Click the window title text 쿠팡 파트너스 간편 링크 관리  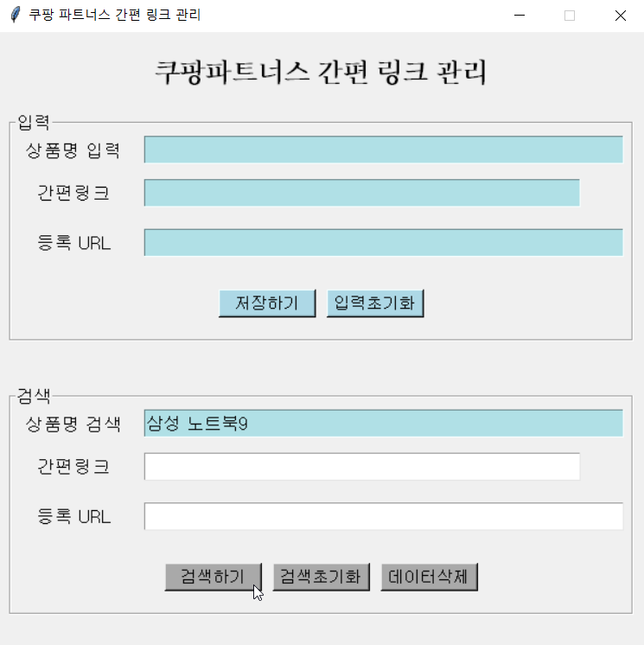coord(114,16)
